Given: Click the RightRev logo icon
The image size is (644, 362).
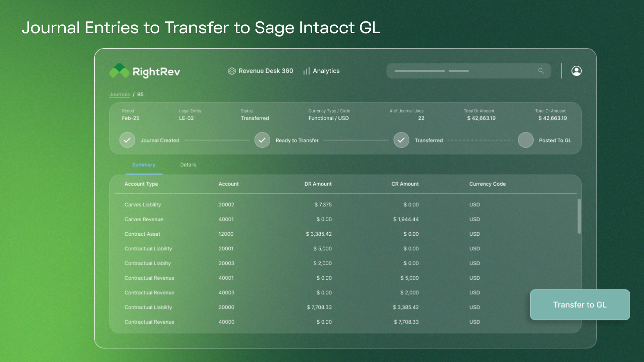Looking at the screenshot, I should pos(119,71).
